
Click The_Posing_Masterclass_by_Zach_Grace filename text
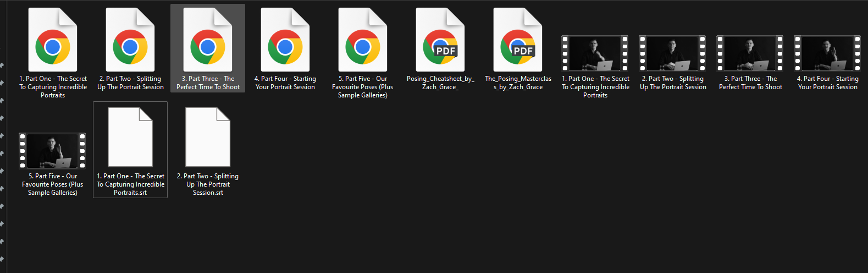tap(518, 83)
